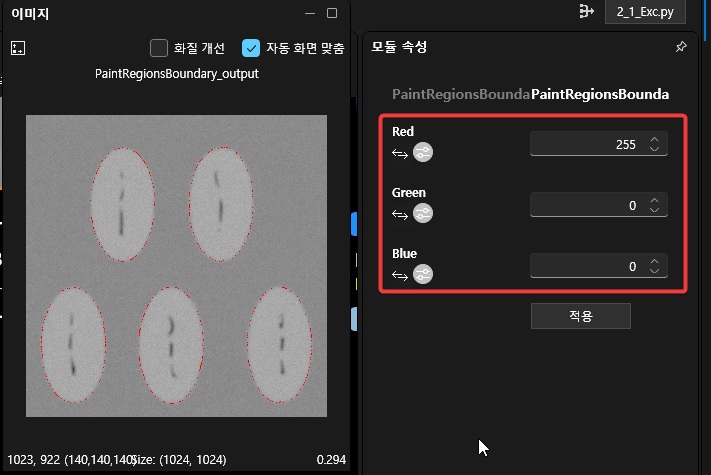The width and height of the screenshot is (711, 475).
Task: Click the Red link arrows icon
Action: coord(400,154)
